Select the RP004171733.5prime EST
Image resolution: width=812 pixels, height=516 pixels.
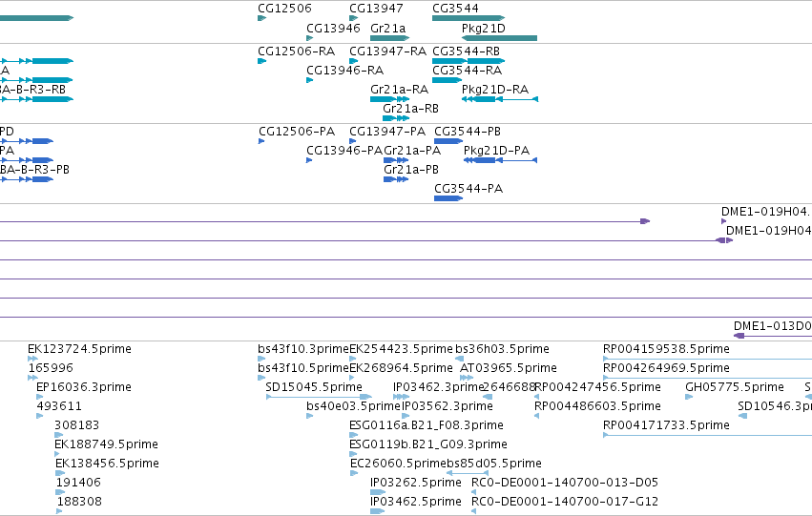click(x=666, y=425)
